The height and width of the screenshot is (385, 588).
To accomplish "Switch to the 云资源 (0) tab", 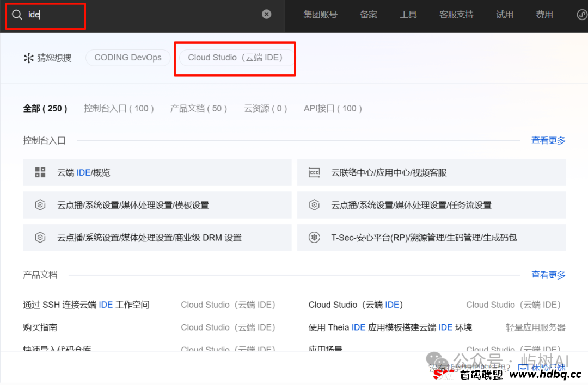I will [265, 109].
